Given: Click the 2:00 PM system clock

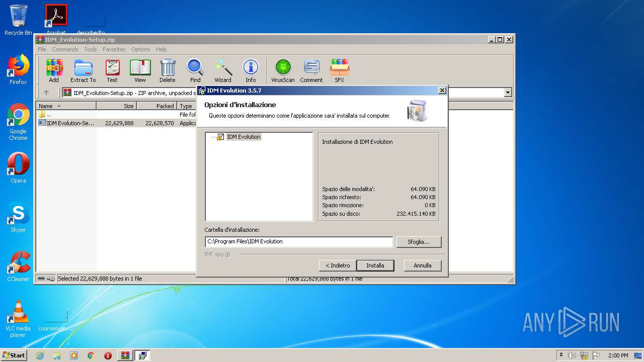Looking at the screenshot, I should point(618,355).
